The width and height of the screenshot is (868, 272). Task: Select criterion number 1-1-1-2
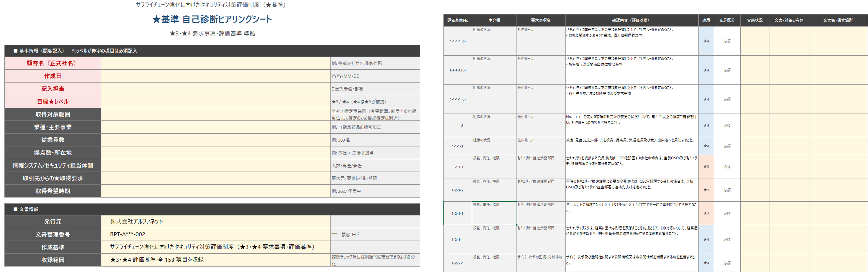point(458,125)
